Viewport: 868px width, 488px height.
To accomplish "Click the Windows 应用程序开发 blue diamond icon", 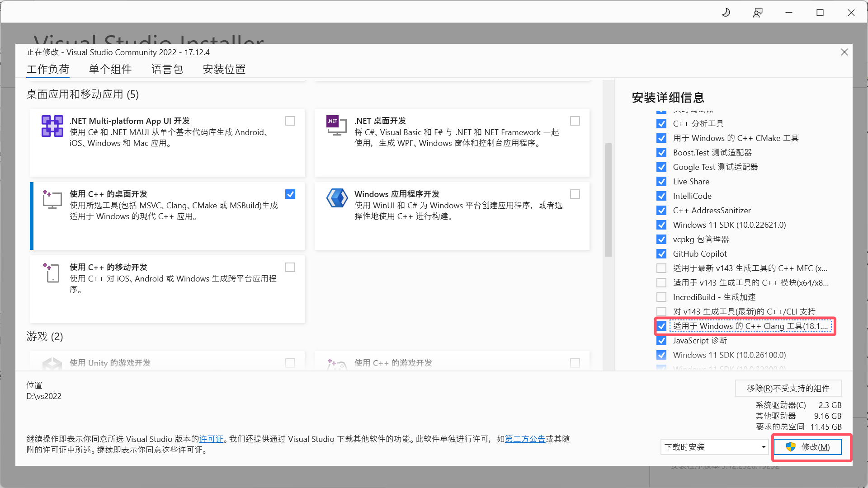I will (337, 198).
